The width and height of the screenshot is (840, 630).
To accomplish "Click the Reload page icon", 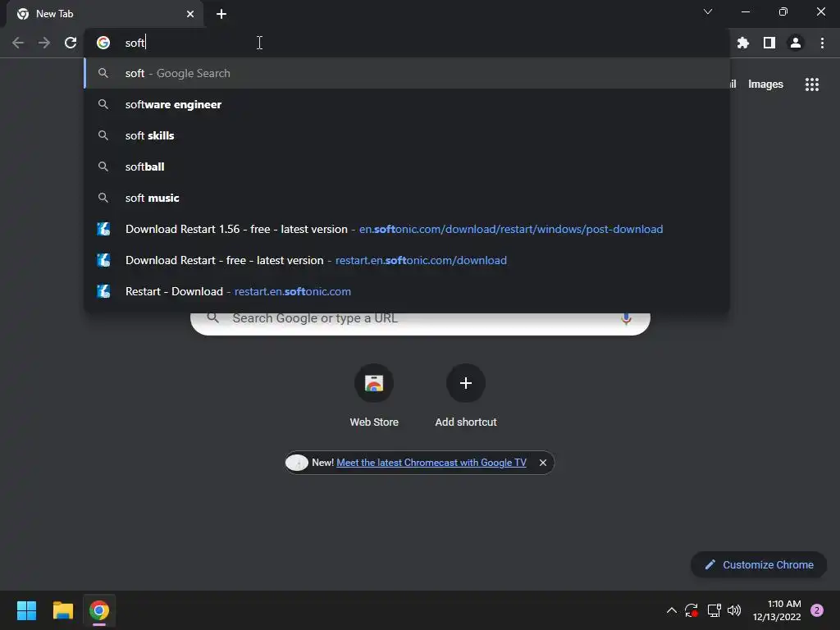I will [x=71, y=43].
